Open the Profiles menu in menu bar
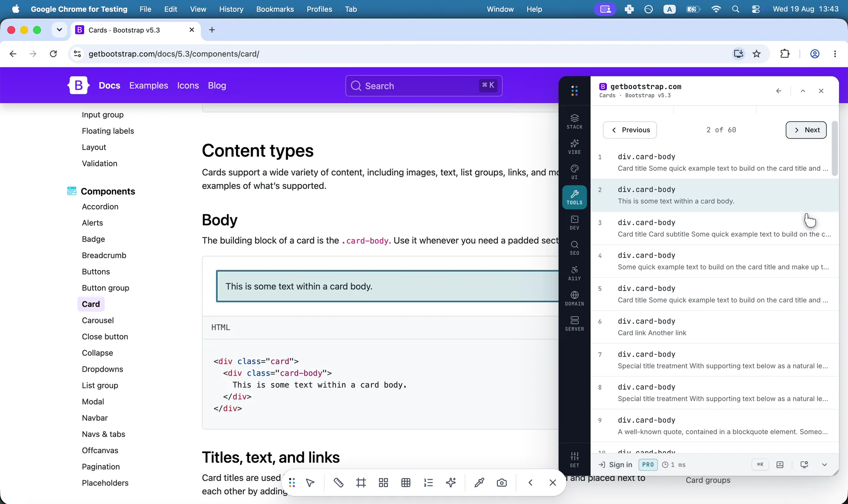The width and height of the screenshot is (848, 504). coord(319,9)
